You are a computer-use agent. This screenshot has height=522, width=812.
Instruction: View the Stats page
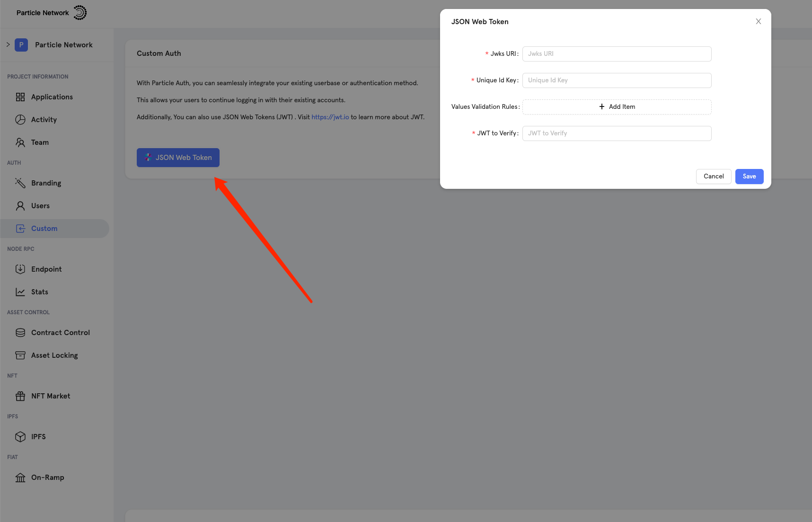point(55,292)
